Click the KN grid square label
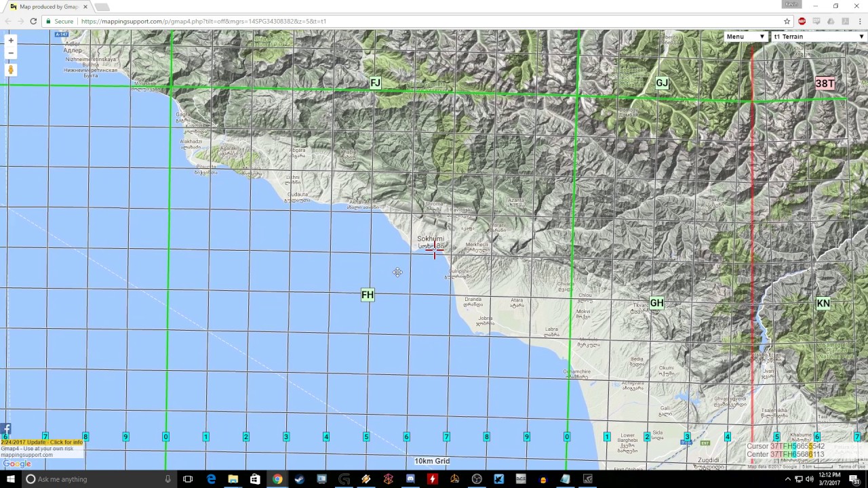 [x=823, y=303]
